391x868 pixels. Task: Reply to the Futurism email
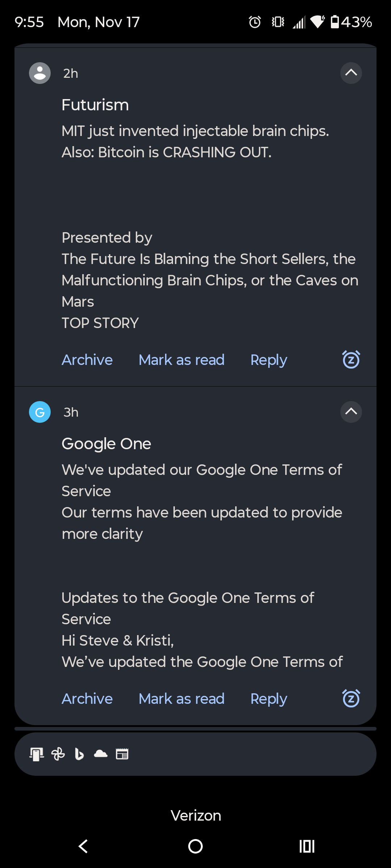269,360
